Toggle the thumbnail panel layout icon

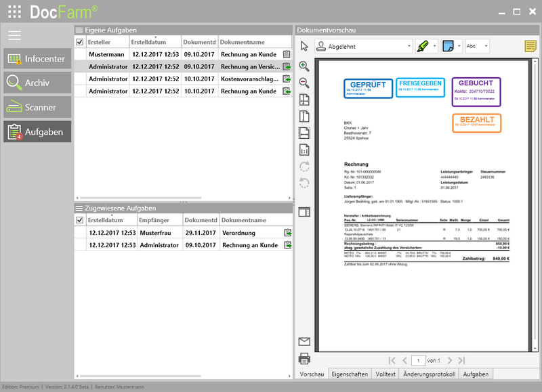click(x=304, y=213)
